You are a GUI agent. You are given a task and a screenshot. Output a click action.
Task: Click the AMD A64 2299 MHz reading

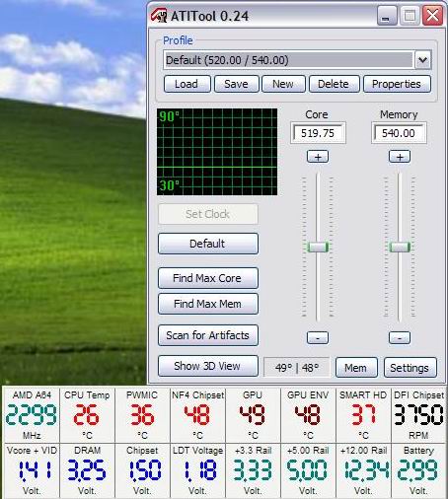click(32, 415)
